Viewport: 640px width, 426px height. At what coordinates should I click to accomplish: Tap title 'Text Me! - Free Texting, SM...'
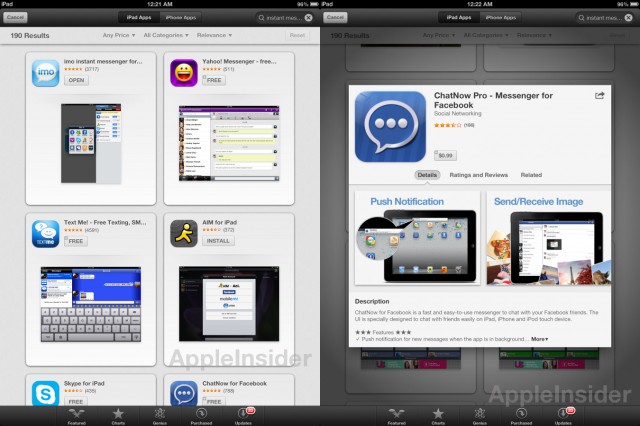pos(105,222)
